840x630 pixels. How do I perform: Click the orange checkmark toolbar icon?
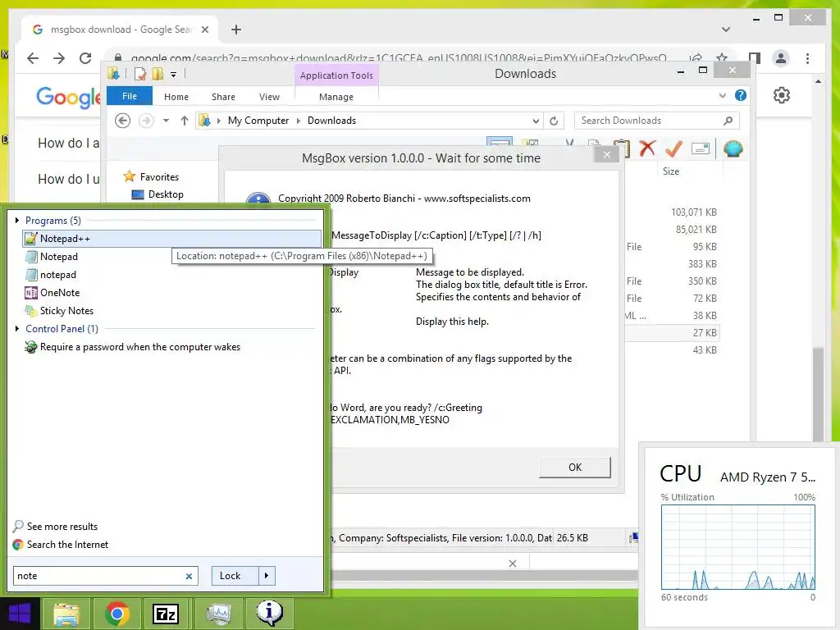[673, 148]
